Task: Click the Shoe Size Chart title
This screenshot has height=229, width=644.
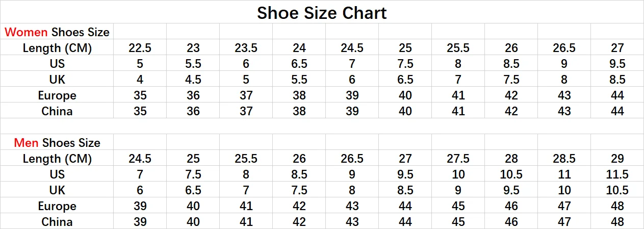Action: click(x=322, y=12)
